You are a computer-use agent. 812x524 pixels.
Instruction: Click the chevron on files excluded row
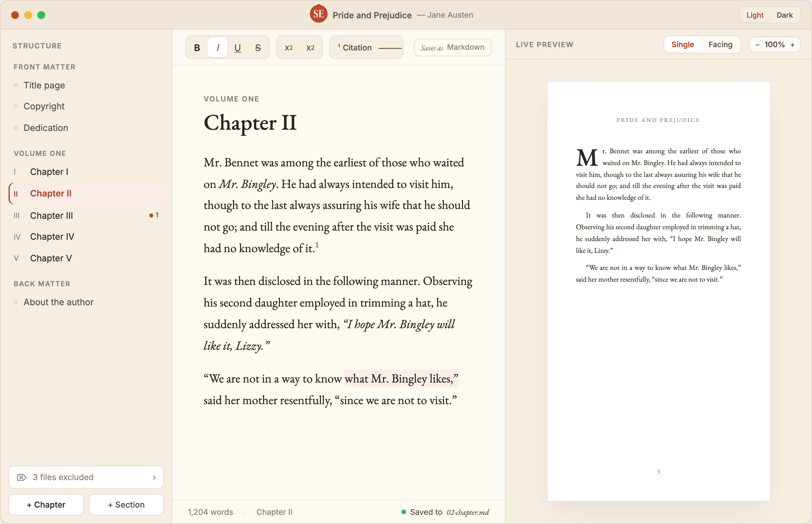point(154,477)
